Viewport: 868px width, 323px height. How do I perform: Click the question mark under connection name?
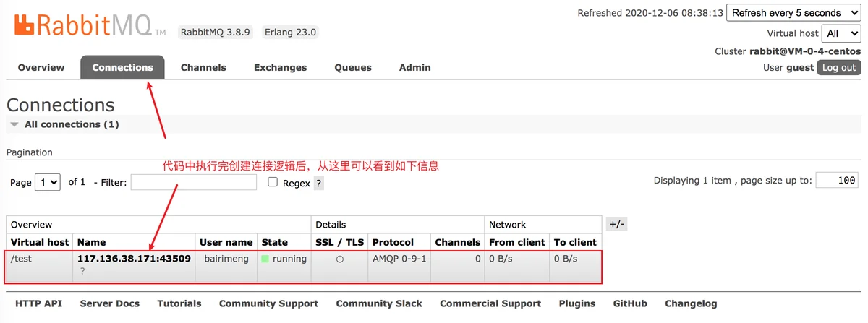(x=82, y=271)
